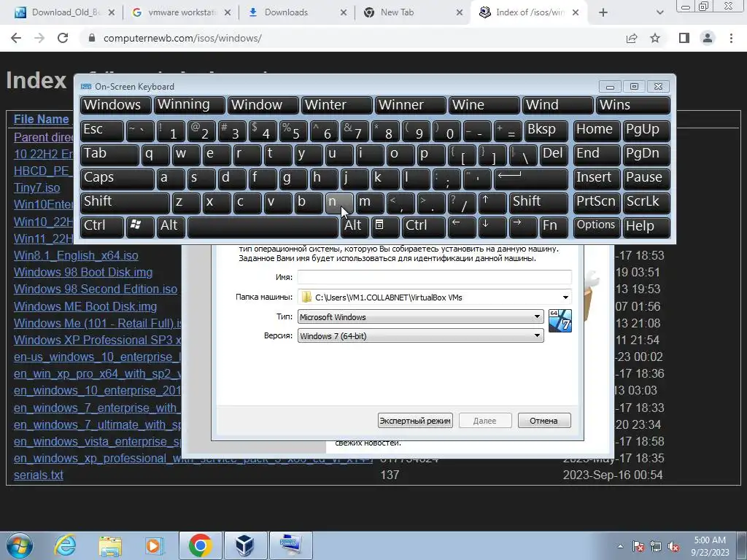Viewport: 747px width, 560px height.
Task: Switch to Download_Old browser tab
Action: click(65, 12)
